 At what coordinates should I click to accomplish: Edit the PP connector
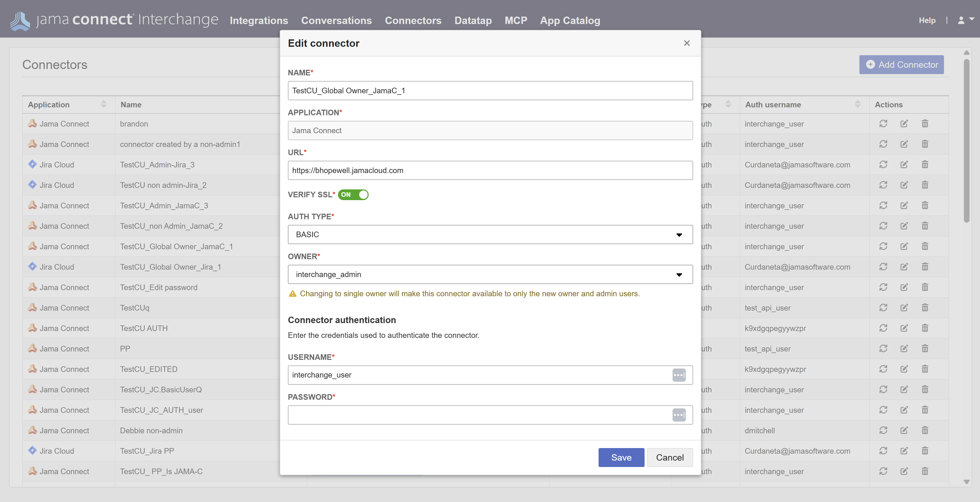tap(904, 349)
